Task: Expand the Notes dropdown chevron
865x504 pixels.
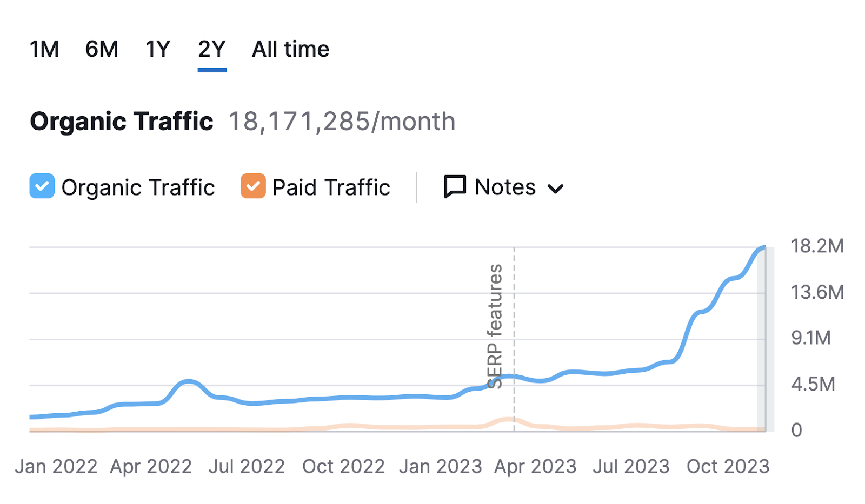Action: (556, 189)
